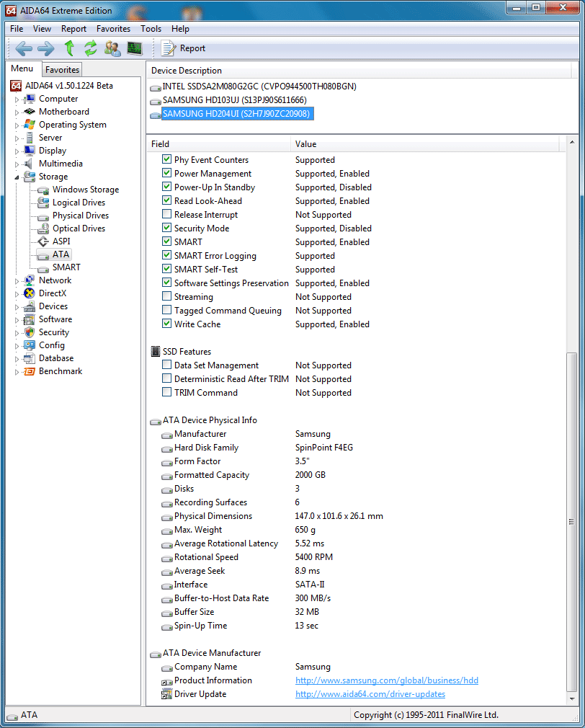
Task: Collapse the Storage tree node
Action: (17, 177)
